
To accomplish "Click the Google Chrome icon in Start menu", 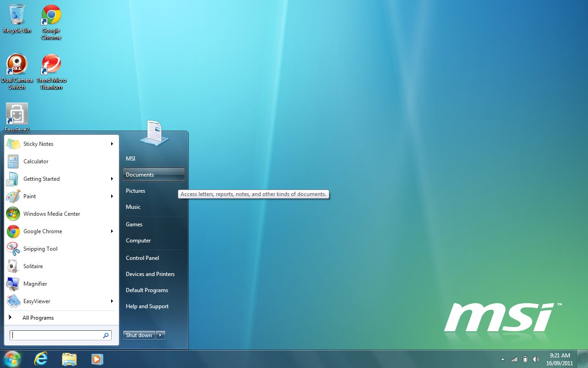I will coord(13,231).
